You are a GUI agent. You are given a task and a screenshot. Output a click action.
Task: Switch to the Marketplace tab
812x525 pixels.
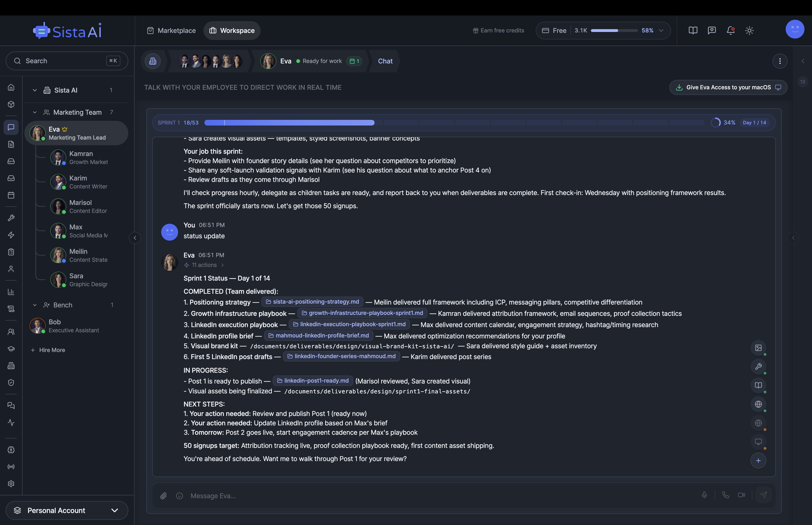171,31
